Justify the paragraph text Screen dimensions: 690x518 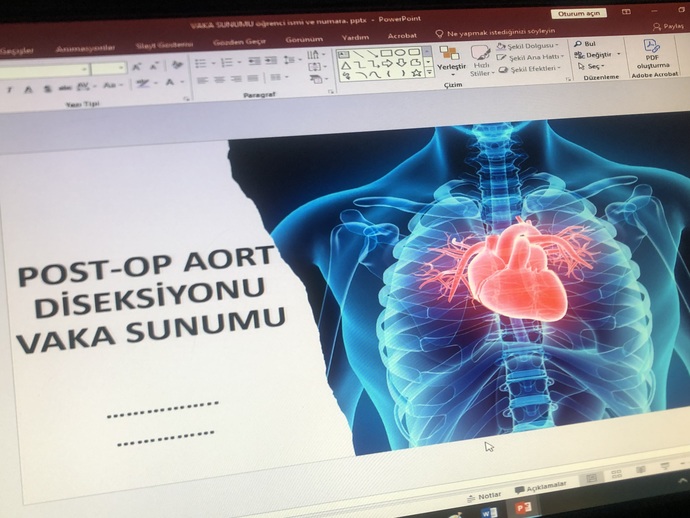tap(253, 78)
